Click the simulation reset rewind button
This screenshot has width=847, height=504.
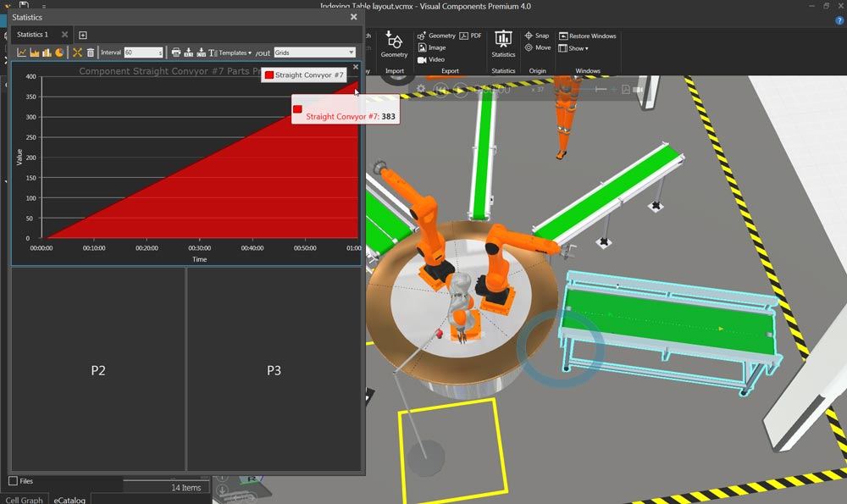click(440, 89)
